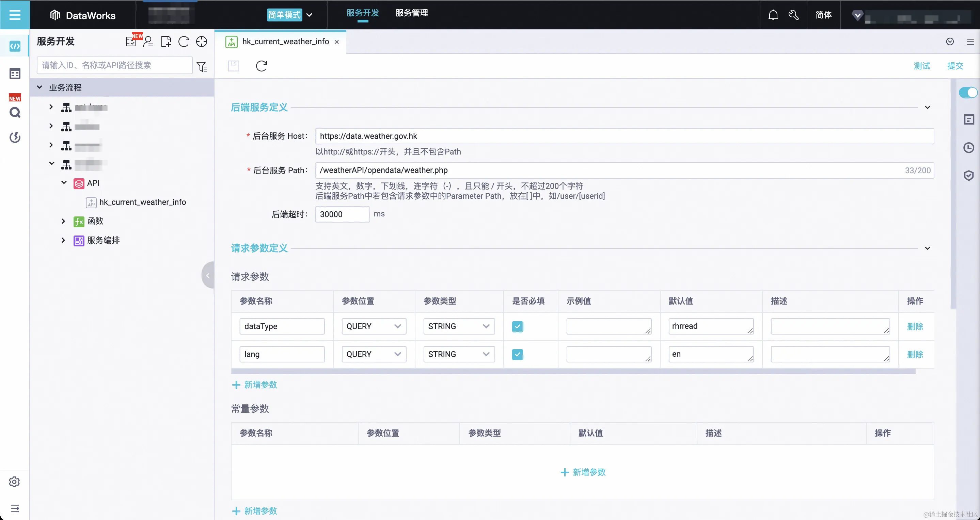Collapse the API folder in tree
Viewport: 980px width, 520px height.
(x=64, y=182)
